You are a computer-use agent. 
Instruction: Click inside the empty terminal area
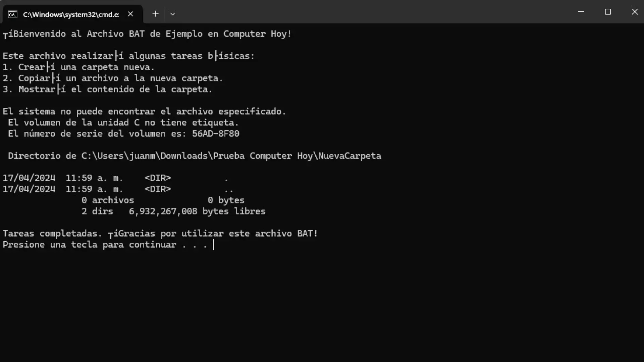tap(322, 302)
